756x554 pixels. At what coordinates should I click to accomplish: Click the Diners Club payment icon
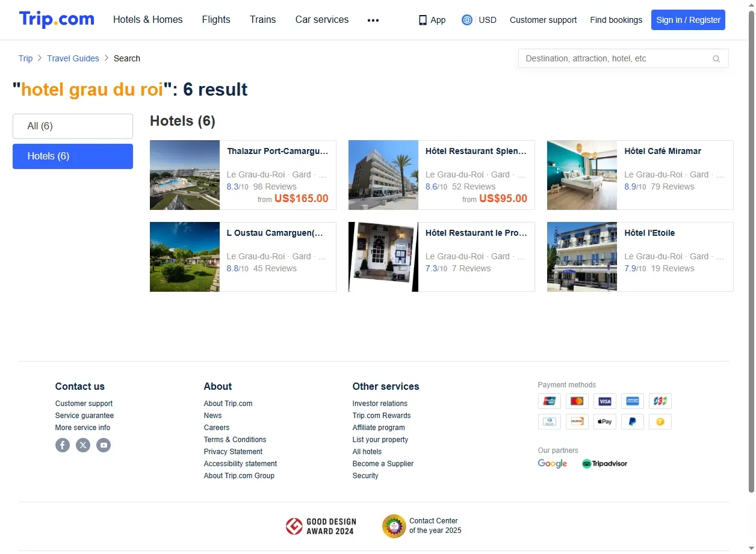(x=550, y=422)
